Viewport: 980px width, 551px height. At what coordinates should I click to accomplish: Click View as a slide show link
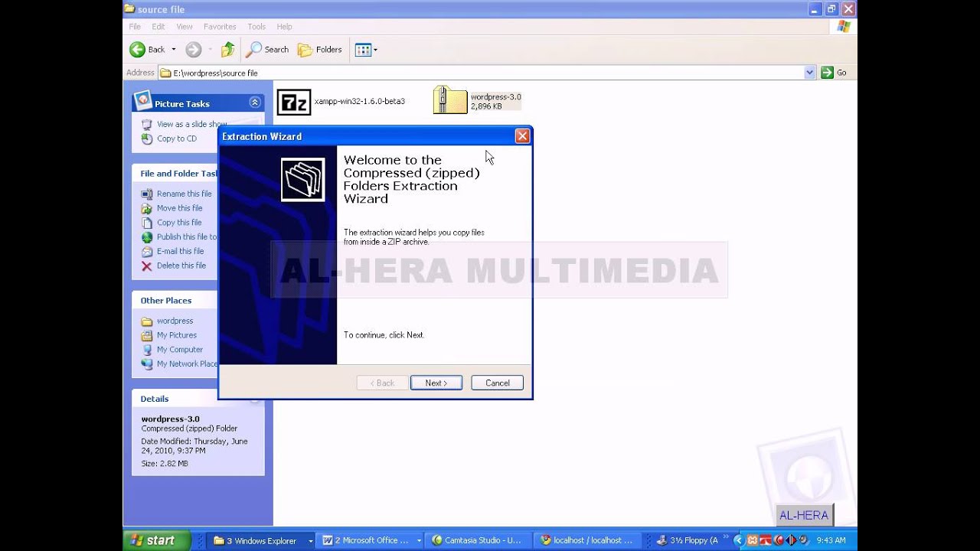pos(191,124)
